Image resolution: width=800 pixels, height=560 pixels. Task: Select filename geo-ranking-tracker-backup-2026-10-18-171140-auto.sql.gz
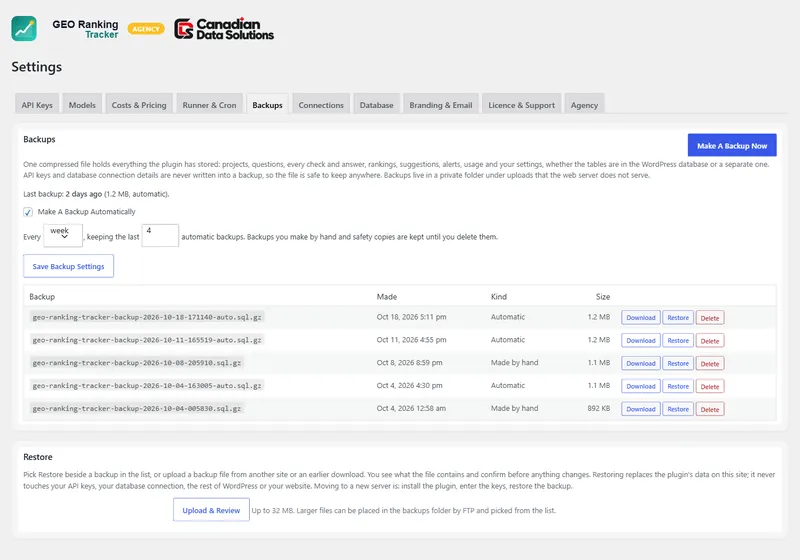[x=147, y=317]
